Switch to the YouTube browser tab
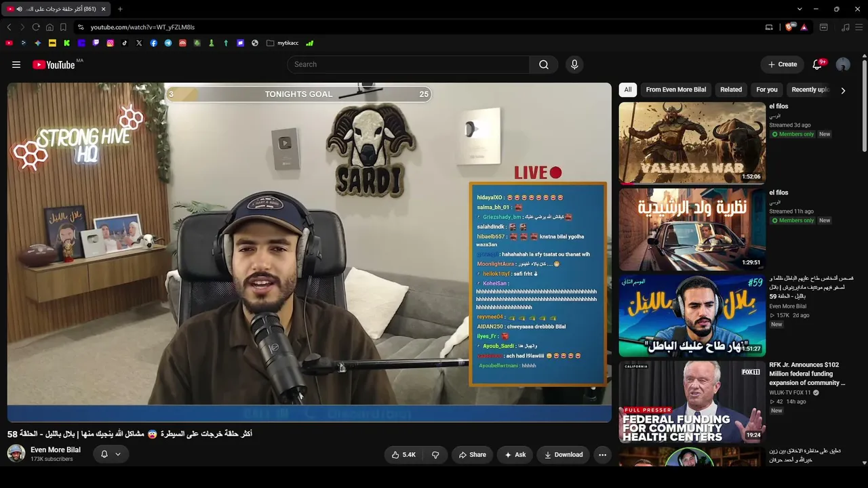This screenshot has height=488, width=868. pyautogui.click(x=56, y=9)
